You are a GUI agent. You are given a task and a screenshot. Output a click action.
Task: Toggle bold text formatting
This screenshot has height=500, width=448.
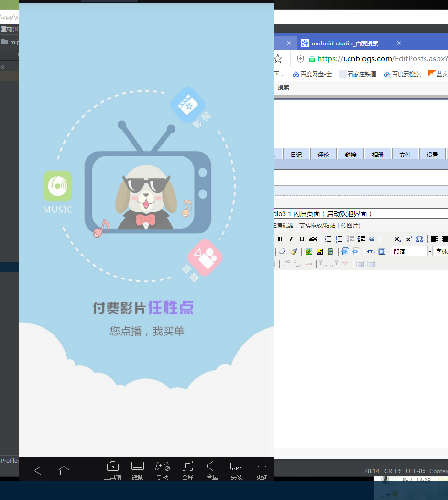[280, 239]
